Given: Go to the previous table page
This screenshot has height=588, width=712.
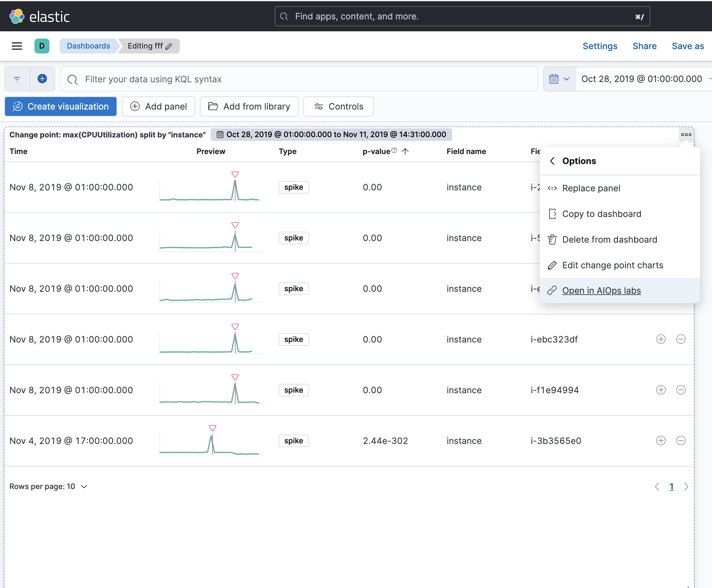Looking at the screenshot, I should 657,487.
